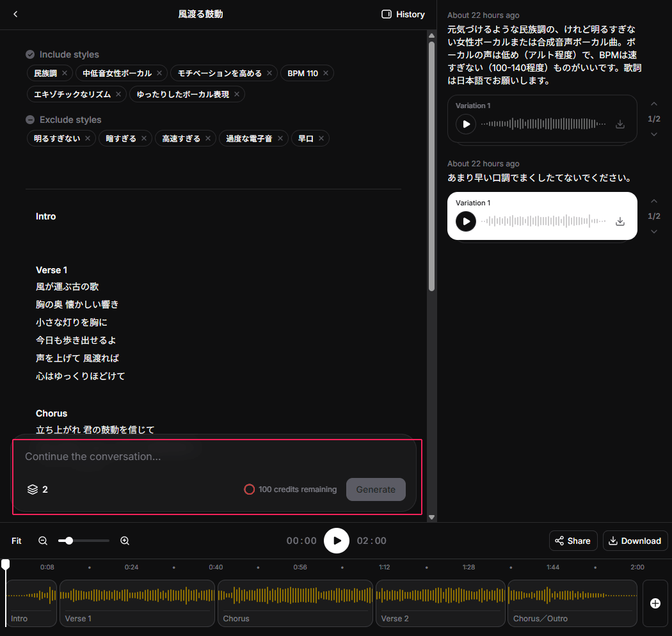Click the lyrics panel scrollbar thumb
The height and width of the screenshot is (636, 672).
tap(431, 166)
